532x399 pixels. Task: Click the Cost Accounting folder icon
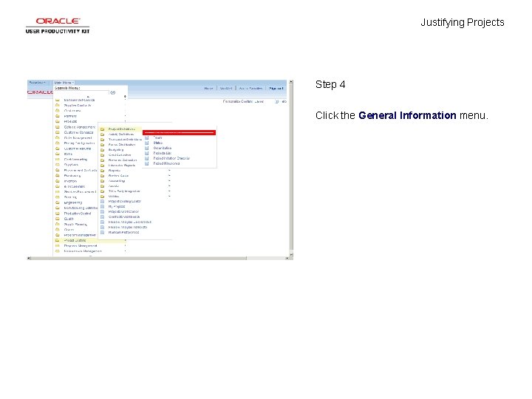[x=58, y=159]
